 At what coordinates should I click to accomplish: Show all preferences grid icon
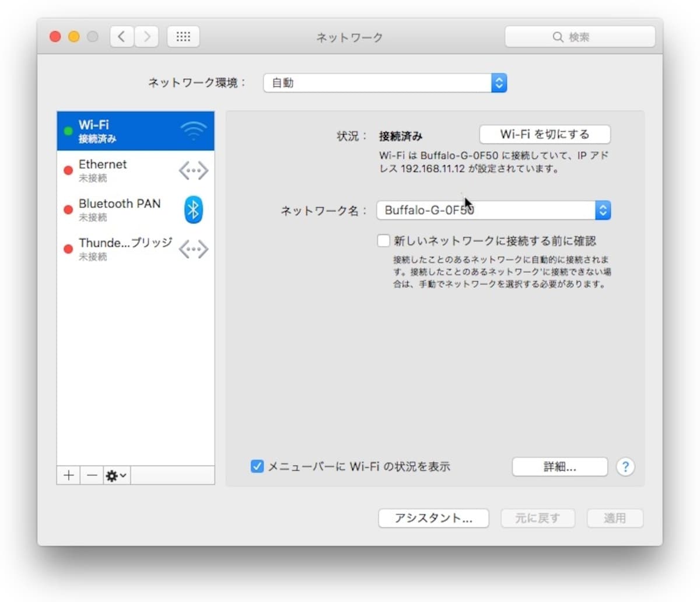183,37
